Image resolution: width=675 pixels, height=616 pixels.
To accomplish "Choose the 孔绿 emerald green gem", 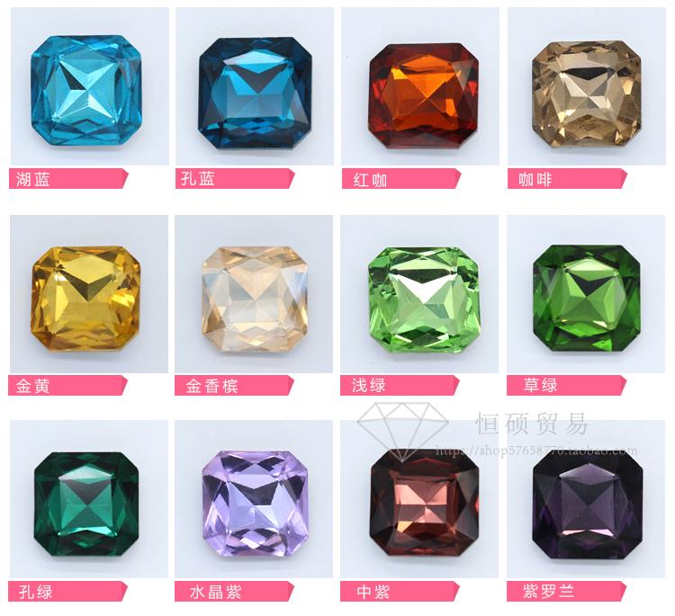I will click(x=86, y=505).
